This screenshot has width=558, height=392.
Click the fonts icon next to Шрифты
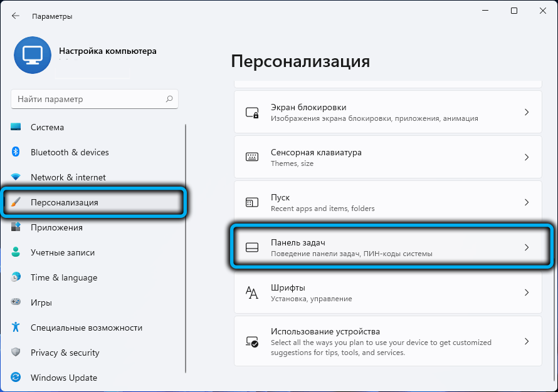[252, 292]
